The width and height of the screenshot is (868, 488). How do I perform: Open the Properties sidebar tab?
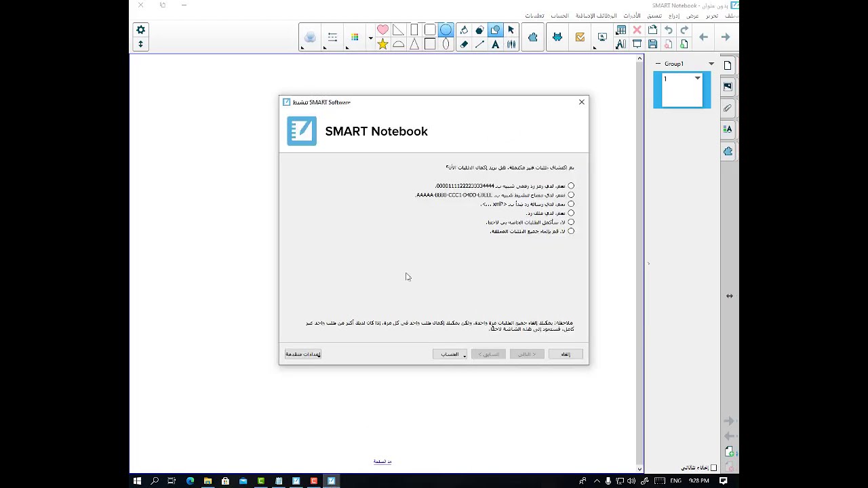(728, 129)
